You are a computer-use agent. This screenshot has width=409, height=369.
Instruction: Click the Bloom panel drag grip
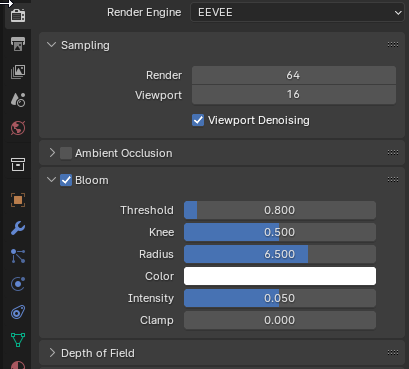tap(393, 180)
